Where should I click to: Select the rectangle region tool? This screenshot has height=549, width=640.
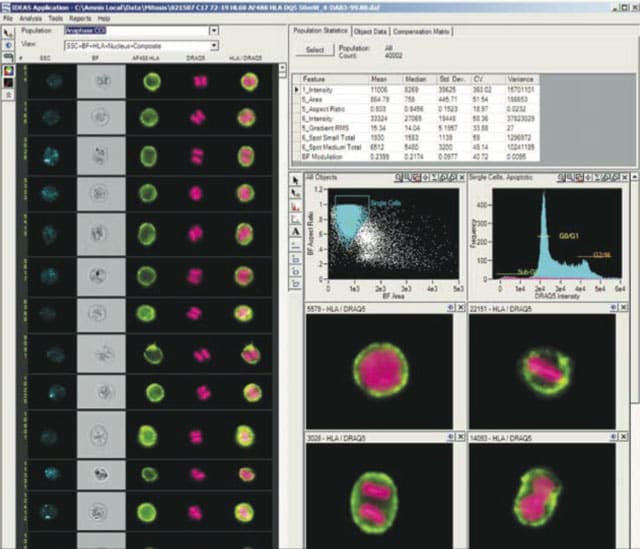(x=296, y=258)
